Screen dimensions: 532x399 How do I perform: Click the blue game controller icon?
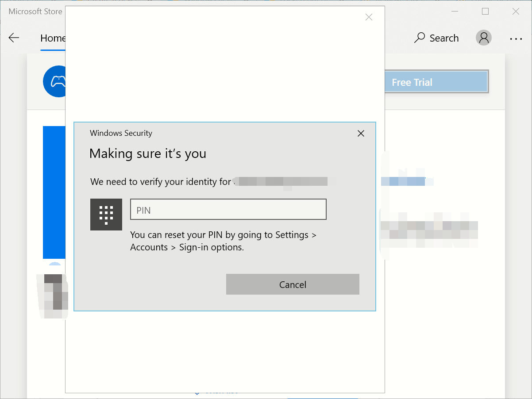click(x=54, y=81)
